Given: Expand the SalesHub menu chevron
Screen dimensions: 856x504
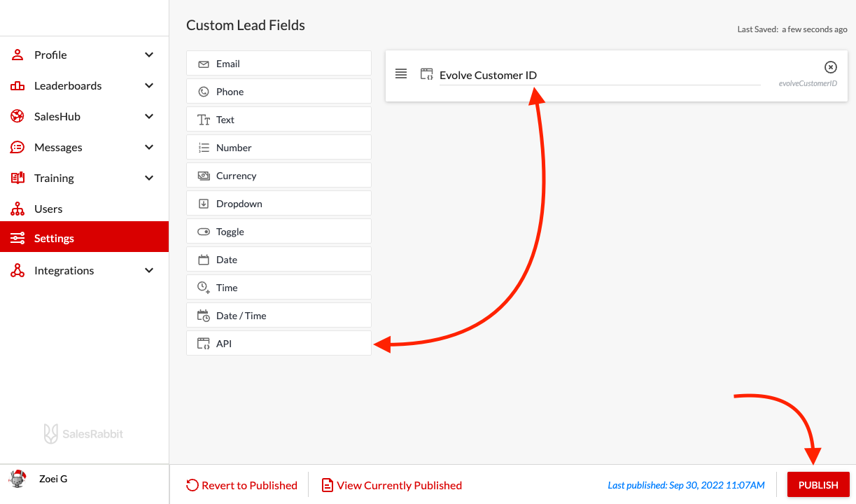Looking at the screenshot, I should coord(149,116).
